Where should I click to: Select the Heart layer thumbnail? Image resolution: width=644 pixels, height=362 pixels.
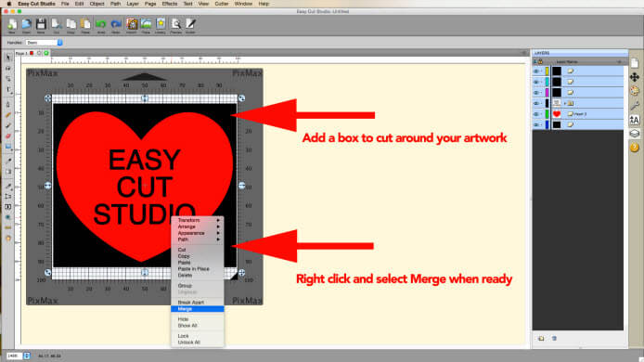click(557, 114)
